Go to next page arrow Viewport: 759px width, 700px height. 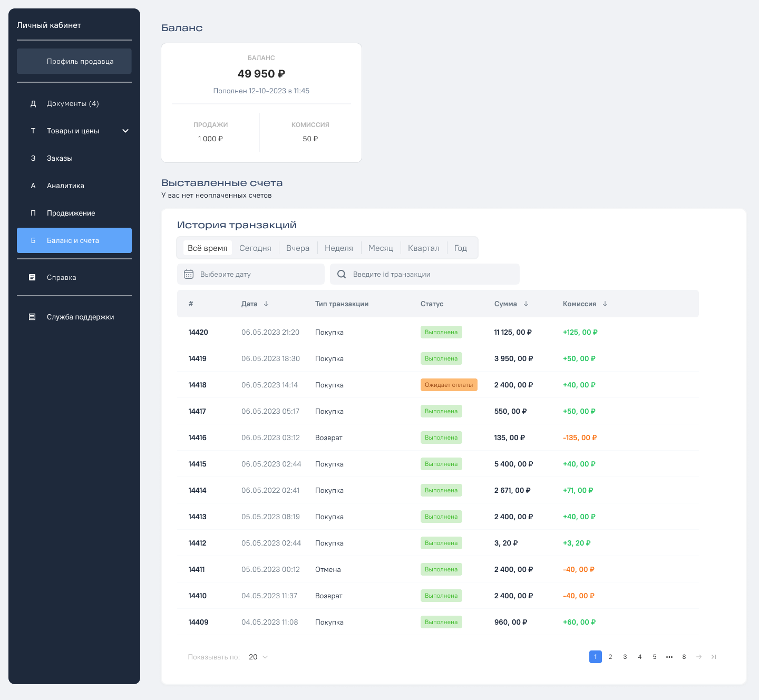coord(699,657)
